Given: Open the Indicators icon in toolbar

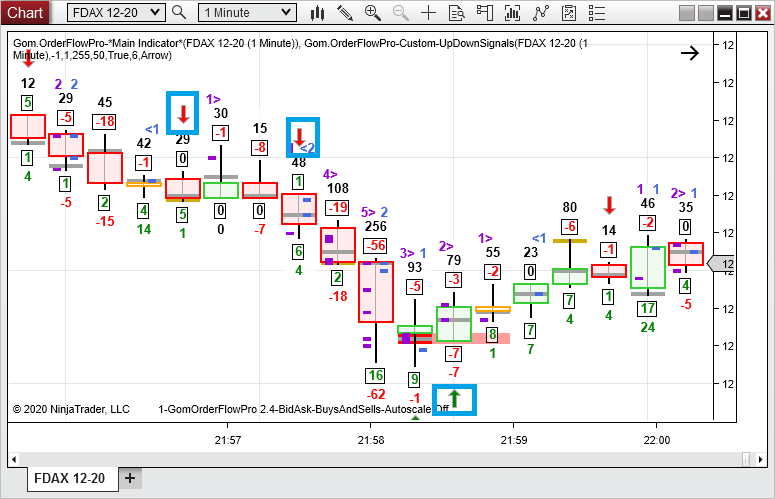Looking at the screenshot, I should pos(514,13).
